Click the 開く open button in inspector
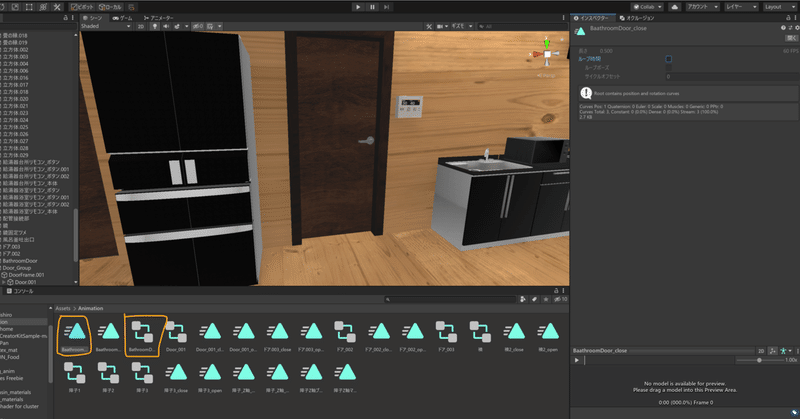 click(791, 38)
